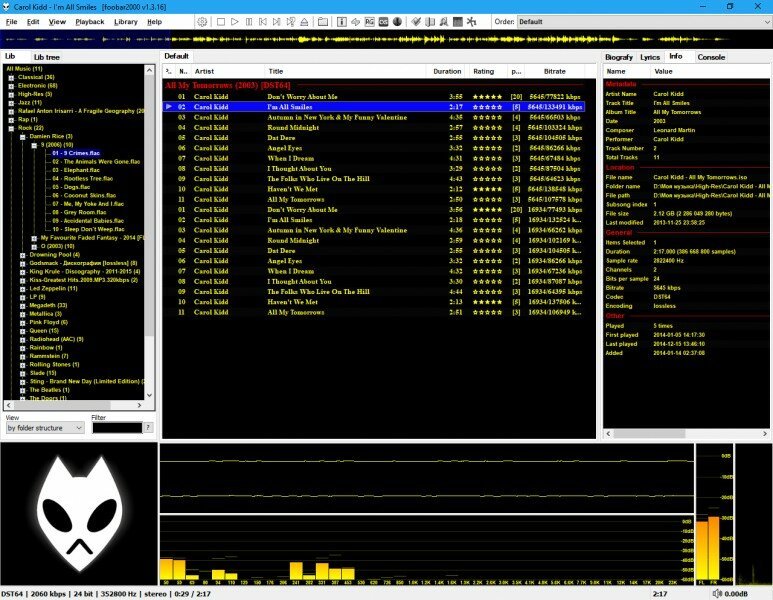Switch to the Lib tree tab
This screenshot has height=600, width=773.
(45, 57)
